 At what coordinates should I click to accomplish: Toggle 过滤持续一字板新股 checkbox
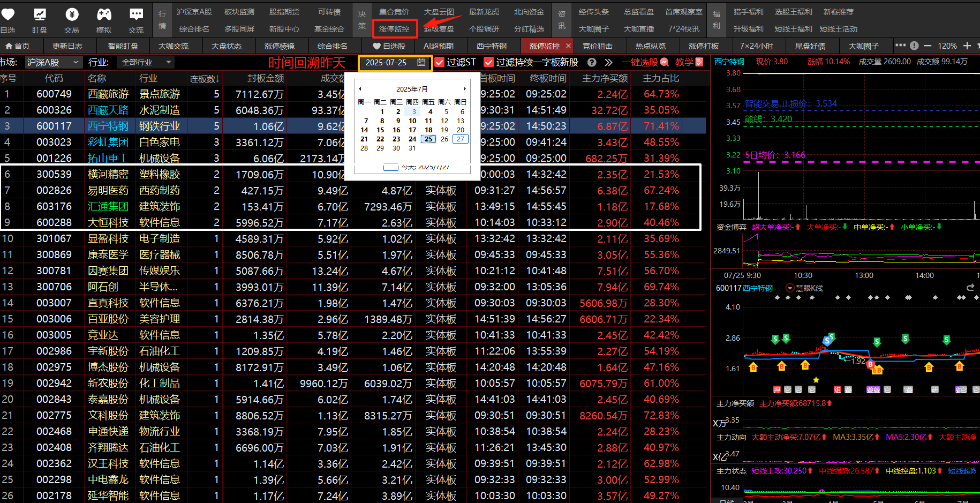click(488, 63)
